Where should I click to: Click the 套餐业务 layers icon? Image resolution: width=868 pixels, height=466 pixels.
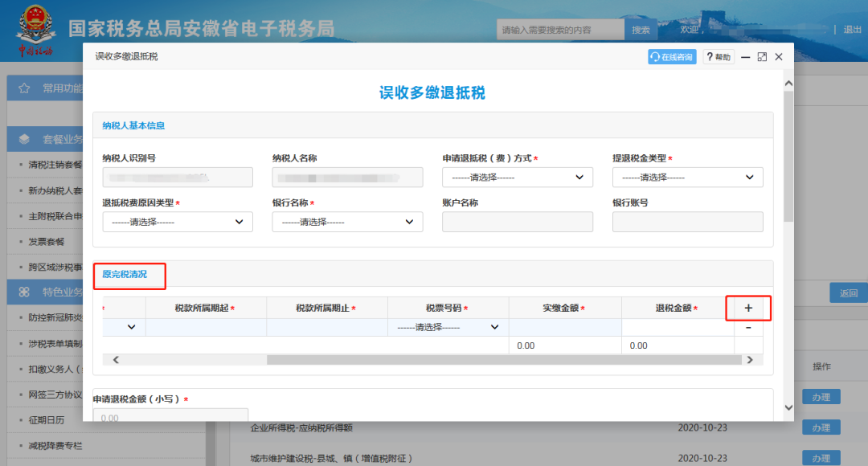pyautogui.click(x=24, y=139)
